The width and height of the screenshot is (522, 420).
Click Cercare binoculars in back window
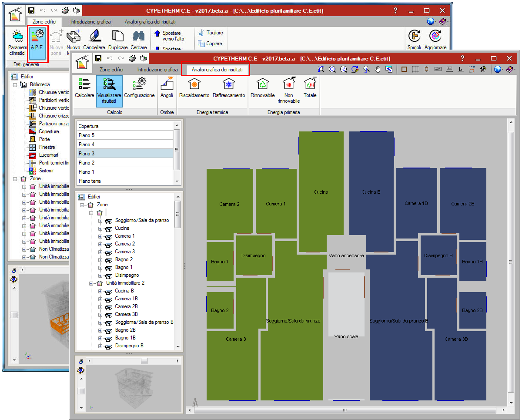[x=139, y=40]
